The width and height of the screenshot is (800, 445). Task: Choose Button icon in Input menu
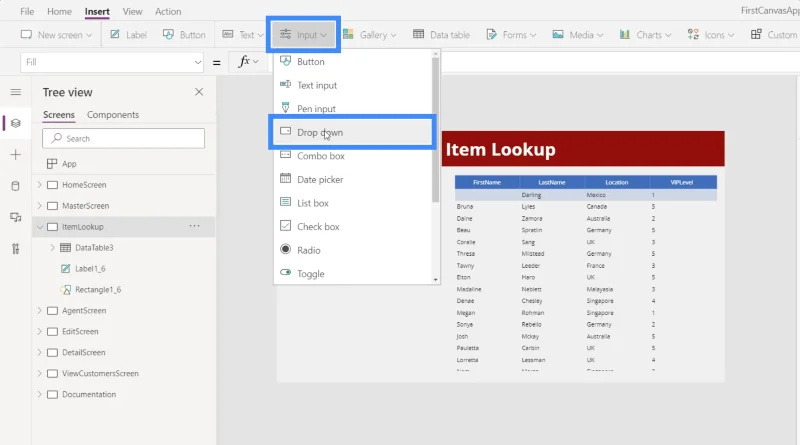pyautogui.click(x=286, y=61)
